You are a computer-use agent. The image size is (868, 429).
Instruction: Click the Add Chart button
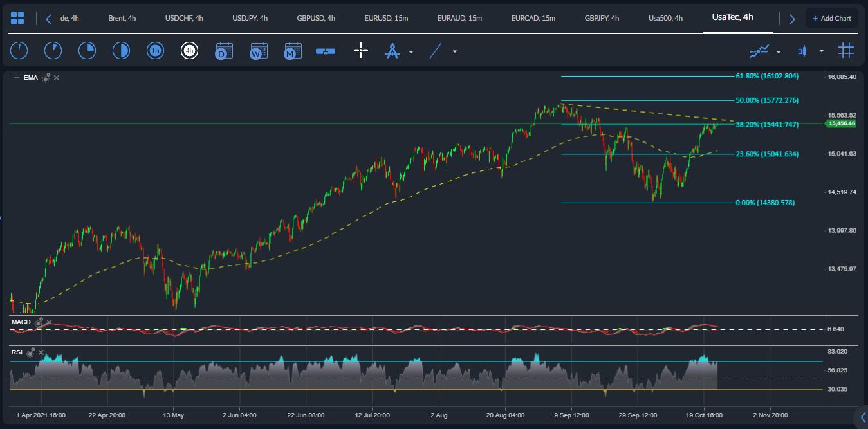[832, 18]
